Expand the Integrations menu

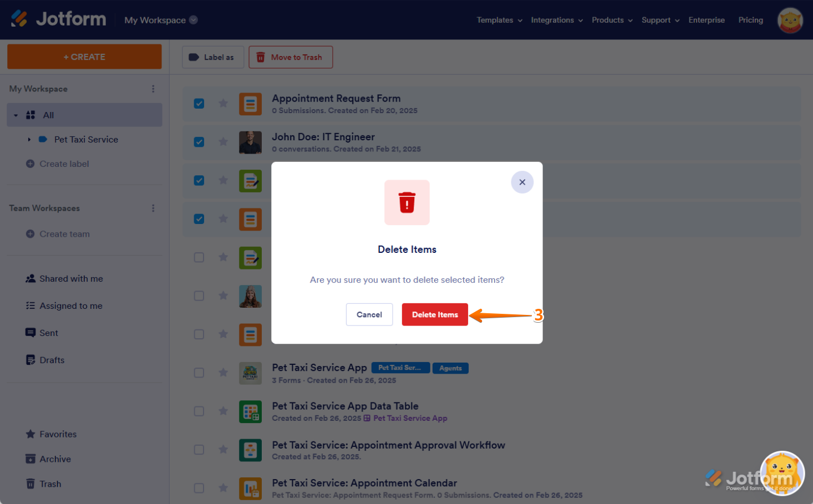tap(557, 20)
